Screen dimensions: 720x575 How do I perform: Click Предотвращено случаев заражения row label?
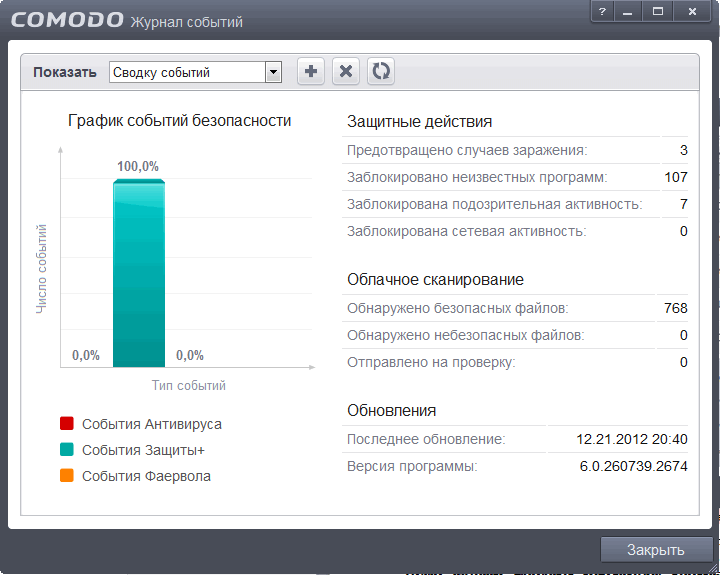(x=467, y=150)
